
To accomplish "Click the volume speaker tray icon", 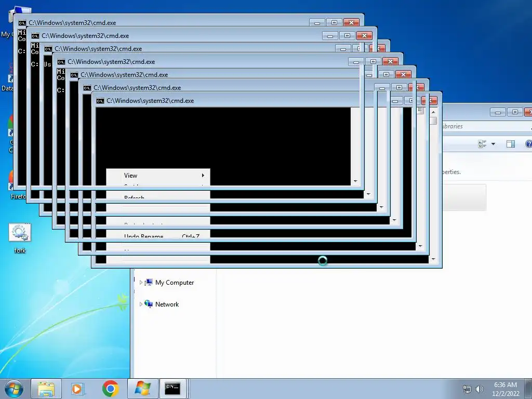I will pyautogui.click(x=479, y=389).
